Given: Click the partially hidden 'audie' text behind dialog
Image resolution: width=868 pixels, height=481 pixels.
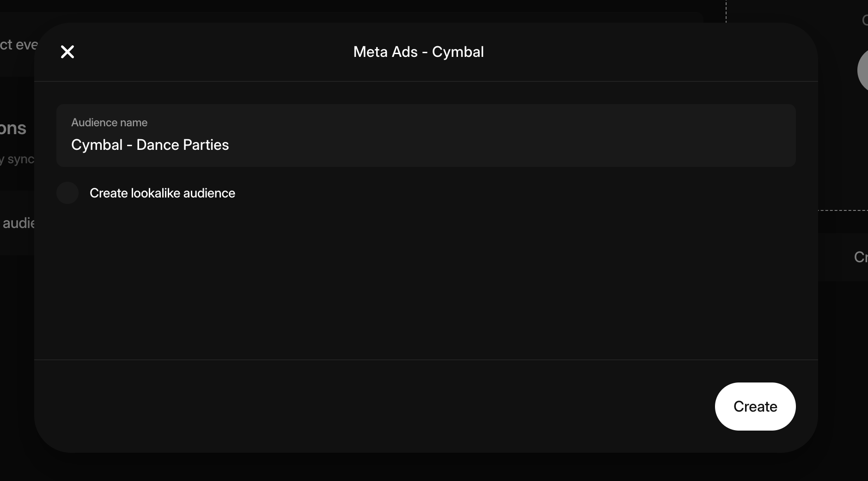Looking at the screenshot, I should pyautogui.click(x=18, y=223).
